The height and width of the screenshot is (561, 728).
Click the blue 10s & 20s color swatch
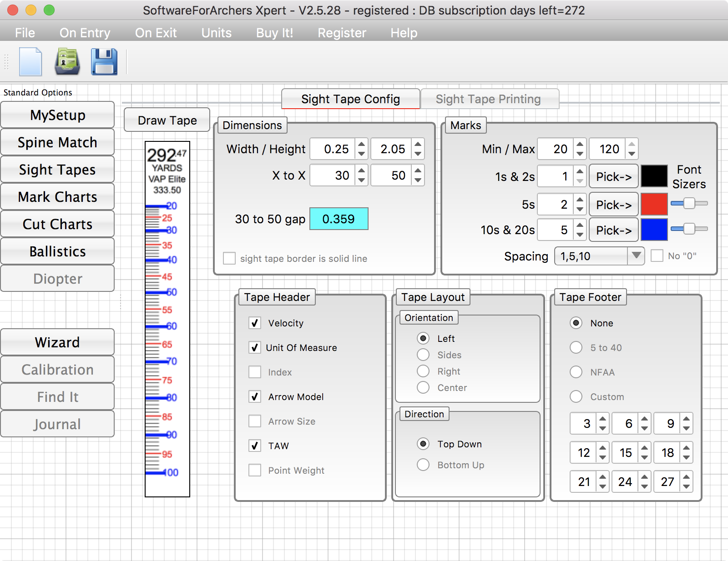point(654,230)
